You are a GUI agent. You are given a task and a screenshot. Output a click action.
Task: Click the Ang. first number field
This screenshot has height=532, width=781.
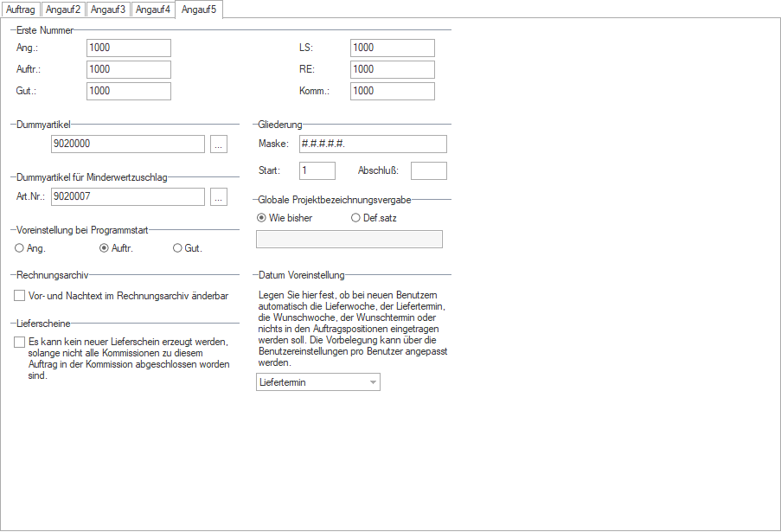tap(129, 48)
